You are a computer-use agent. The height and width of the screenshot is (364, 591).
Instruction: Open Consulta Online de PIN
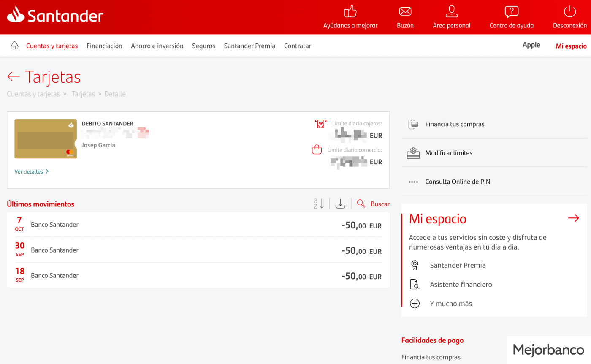(457, 182)
